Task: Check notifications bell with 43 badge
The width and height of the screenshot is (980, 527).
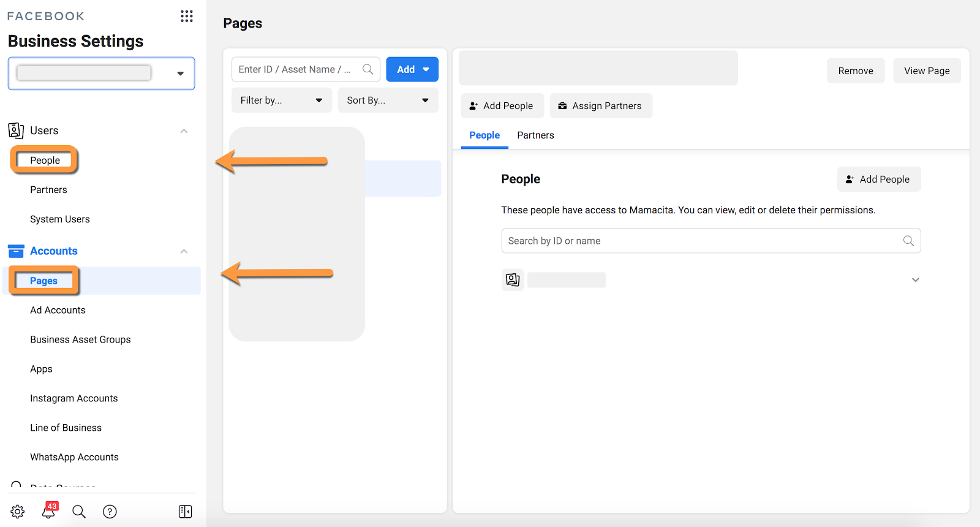Action: pyautogui.click(x=49, y=511)
